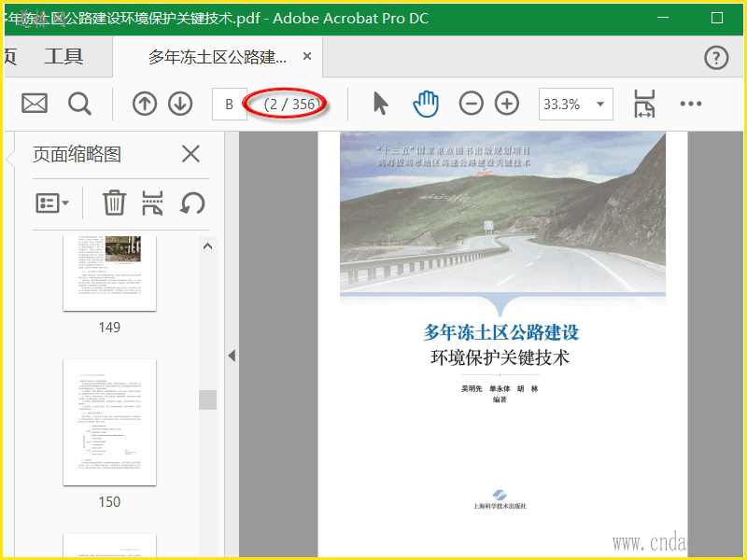Screen dimensions: 747x560
Task: Click the envelope email icon
Action: (x=35, y=104)
